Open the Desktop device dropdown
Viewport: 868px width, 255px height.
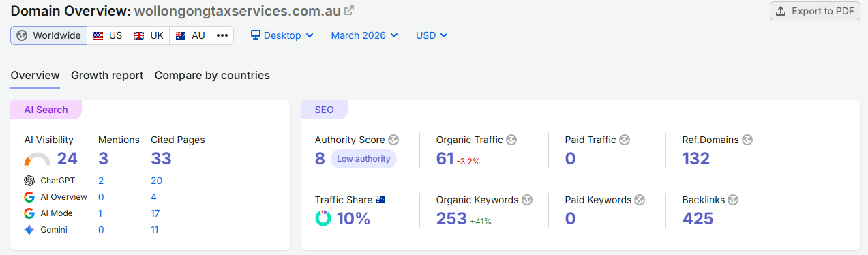282,35
